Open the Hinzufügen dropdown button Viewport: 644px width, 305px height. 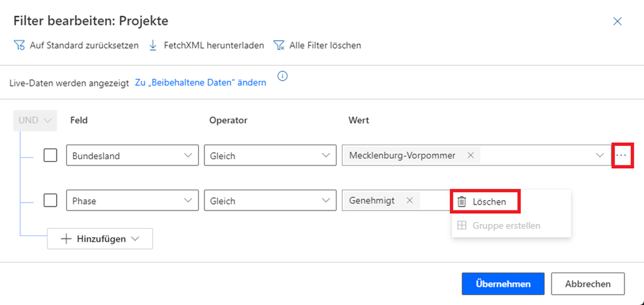[x=100, y=239]
